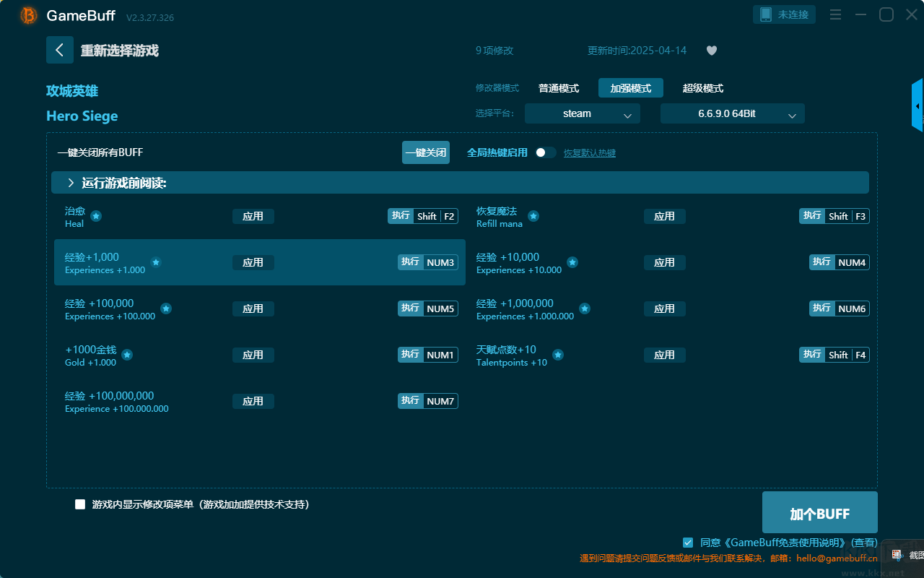The height and width of the screenshot is (578, 924).
Task: Click star icon beside Gold +1.000
Action: click(127, 355)
